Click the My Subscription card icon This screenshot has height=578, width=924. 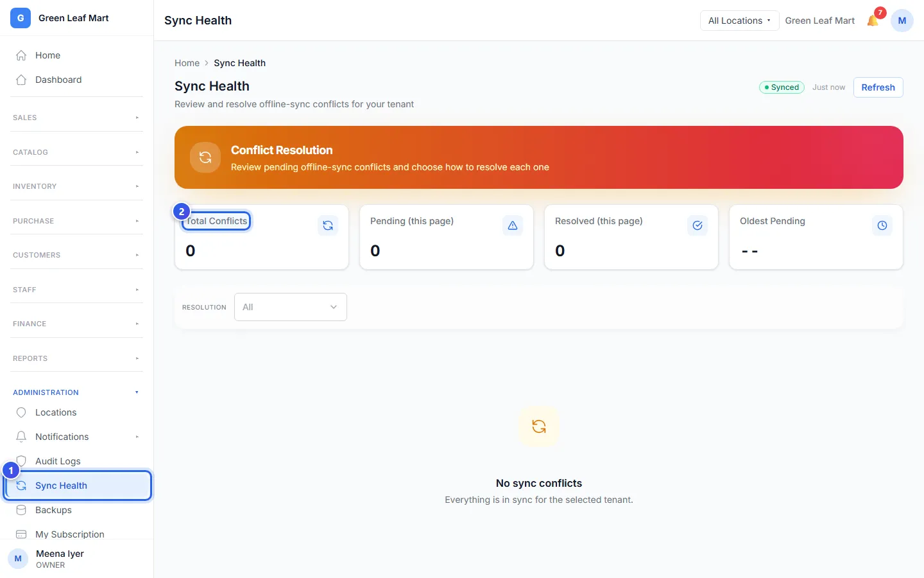[21, 534]
